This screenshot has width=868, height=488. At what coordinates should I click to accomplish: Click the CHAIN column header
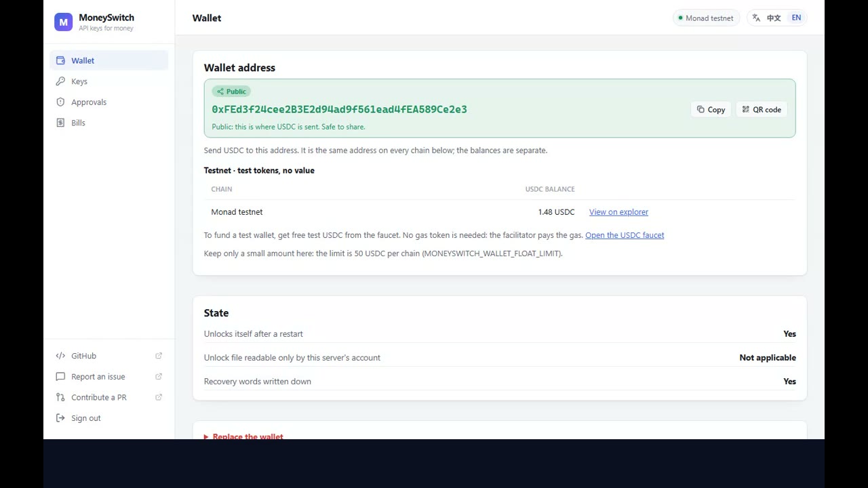pyautogui.click(x=222, y=189)
